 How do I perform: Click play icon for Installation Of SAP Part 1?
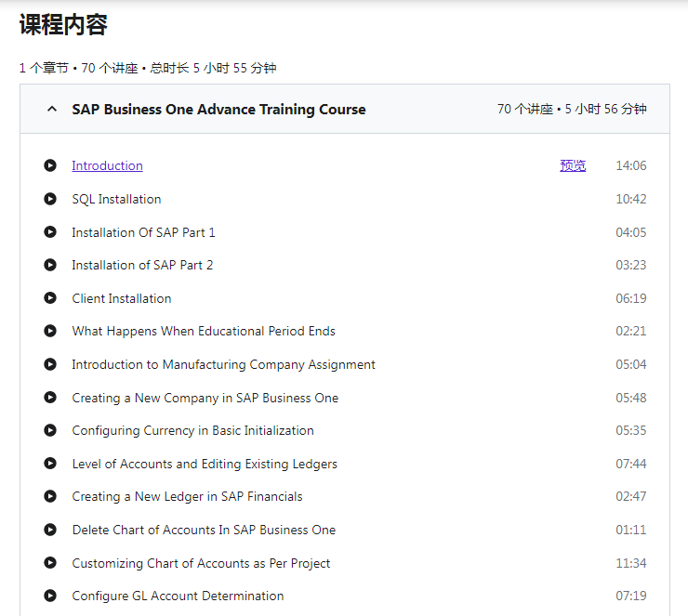tap(50, 232)
